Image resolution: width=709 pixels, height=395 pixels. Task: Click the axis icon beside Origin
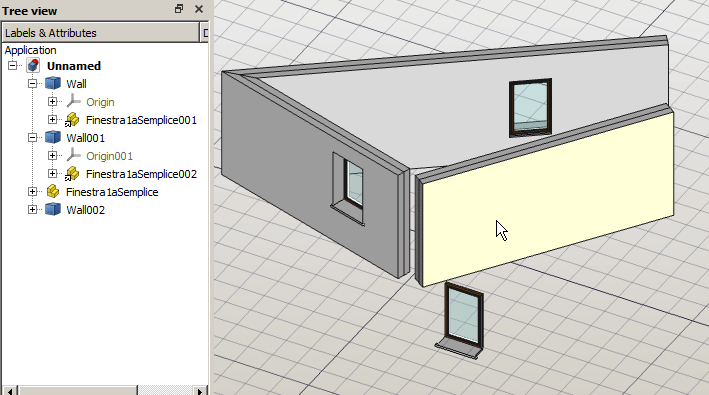[73, 102]
